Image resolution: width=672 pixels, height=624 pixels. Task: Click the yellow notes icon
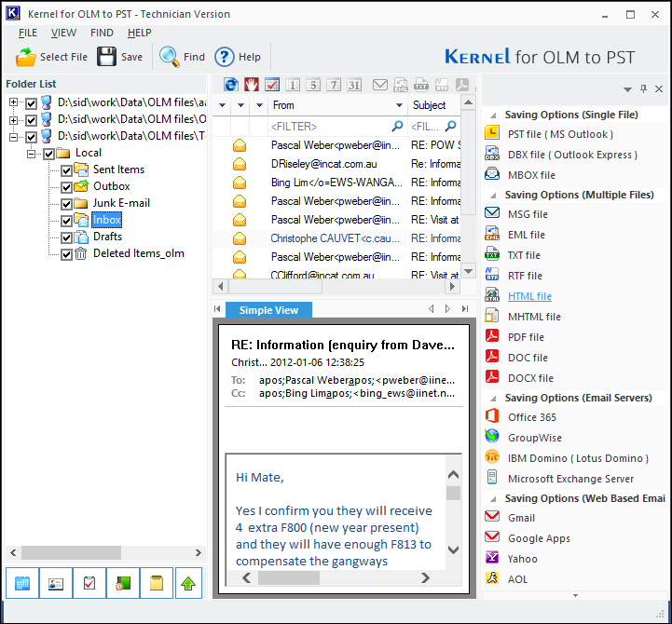point(157,584)
